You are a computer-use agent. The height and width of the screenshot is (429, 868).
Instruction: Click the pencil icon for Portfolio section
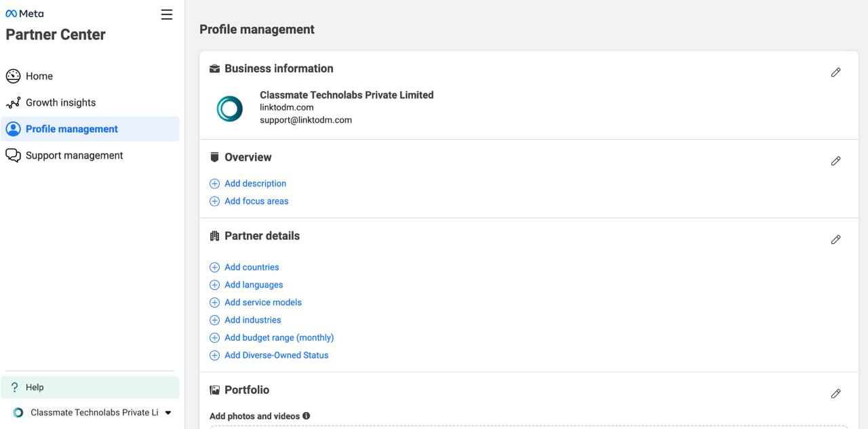point(835,393)
